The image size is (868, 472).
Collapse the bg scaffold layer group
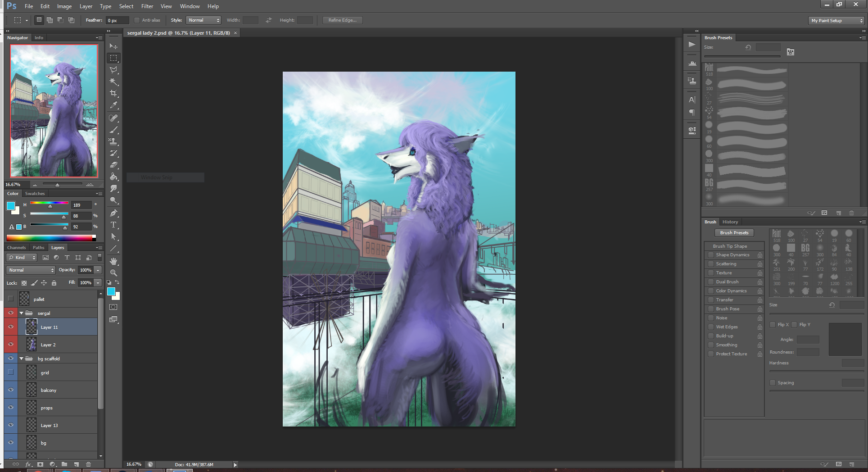21,359
